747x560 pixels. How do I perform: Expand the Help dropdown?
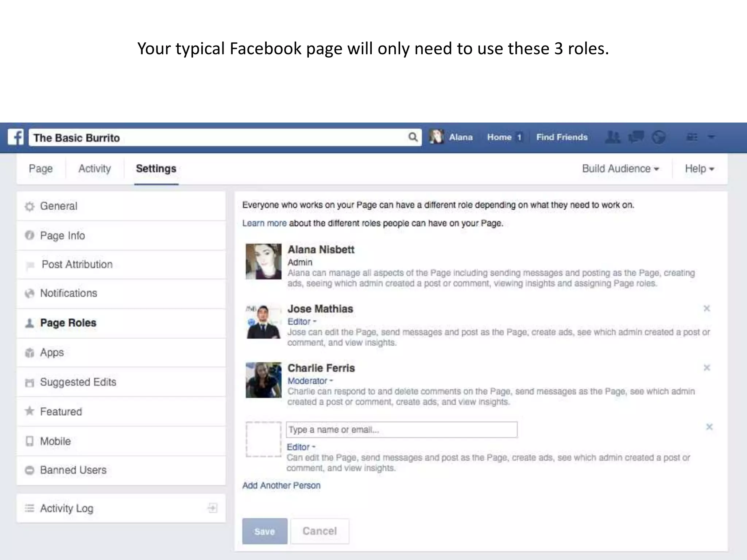pos(699,168)
